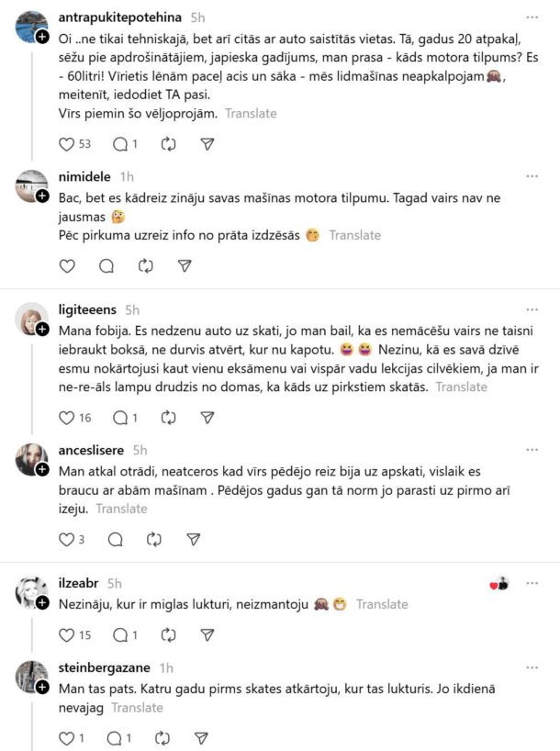
Task: Open the three-dot menu on nimidele's comment
Action: point(532,176)
